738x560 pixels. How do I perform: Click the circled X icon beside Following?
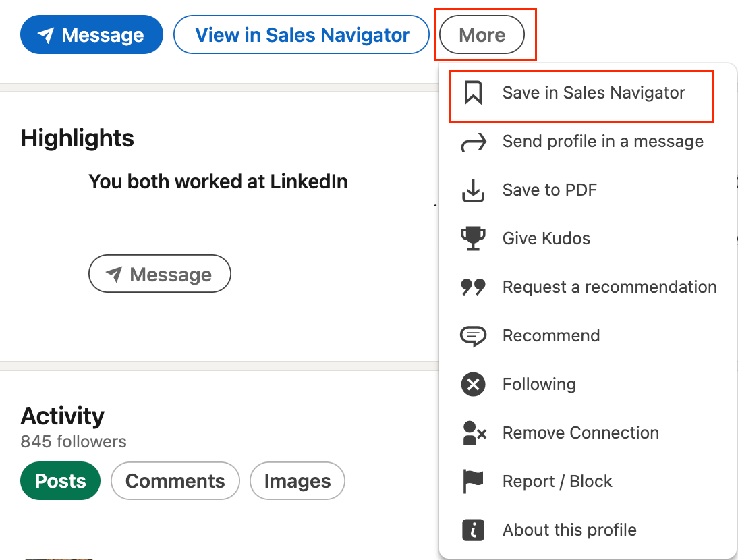pos(473,385)
